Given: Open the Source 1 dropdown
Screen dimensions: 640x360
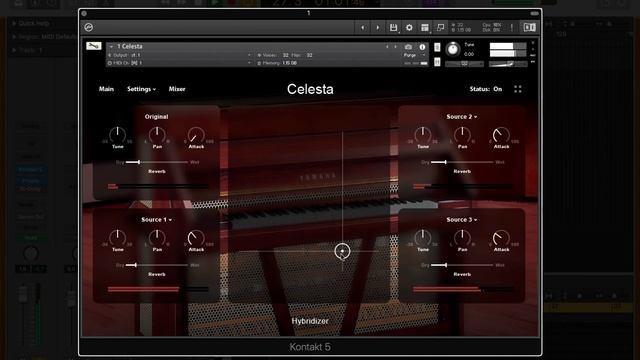Looking at the screenshot, I should tap(156, 220).
